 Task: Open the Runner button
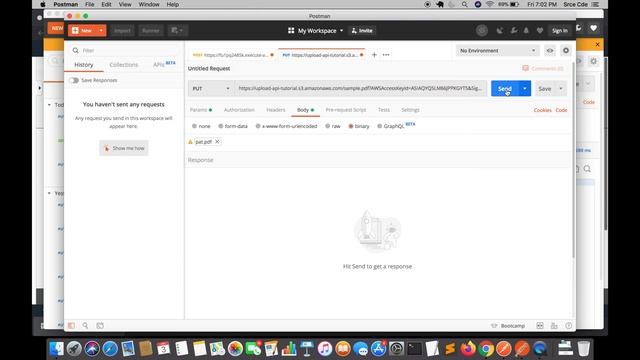(x=151, y=31)
